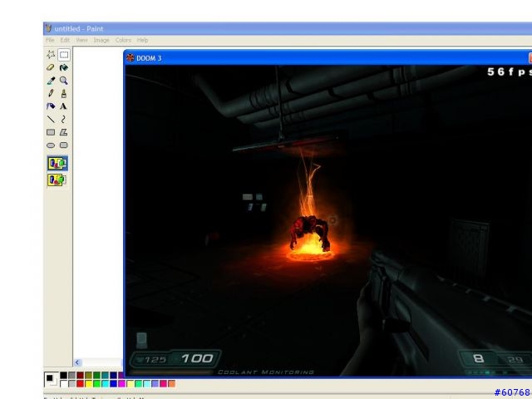The width and height of the screenshot is (532, 399).
Task: Select the bright blue color swatch
Action: tap(113, 384)
